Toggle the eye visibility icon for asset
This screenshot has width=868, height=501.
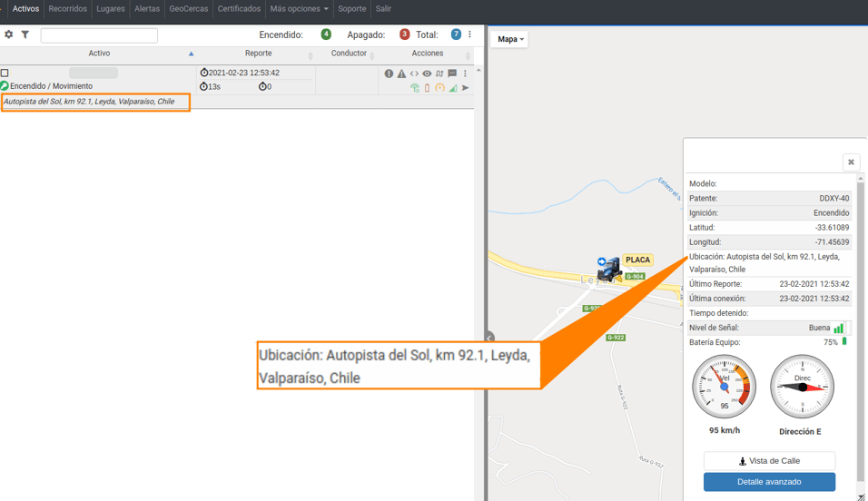point(427,74)
